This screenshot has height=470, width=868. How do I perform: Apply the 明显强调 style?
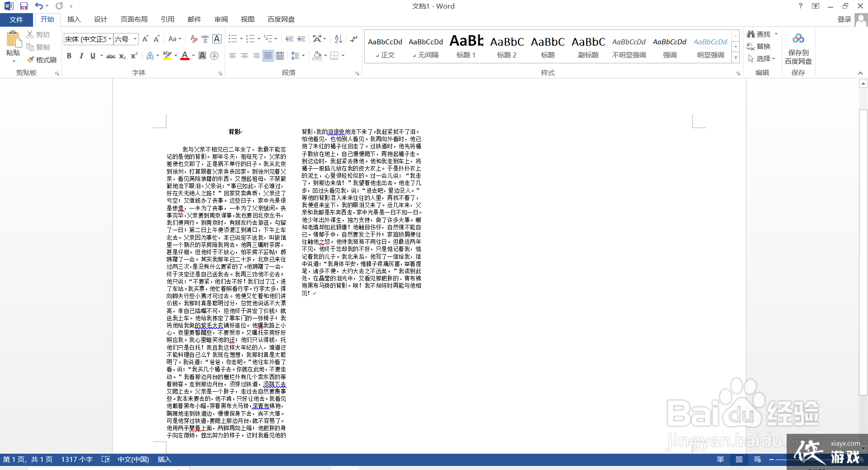[x=710, y=47]
